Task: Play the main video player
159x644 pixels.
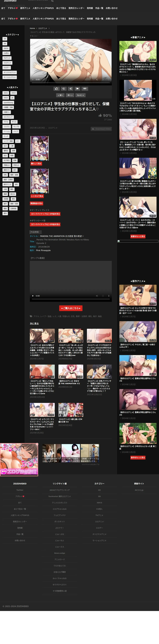Action: click(x=33, y=79)
